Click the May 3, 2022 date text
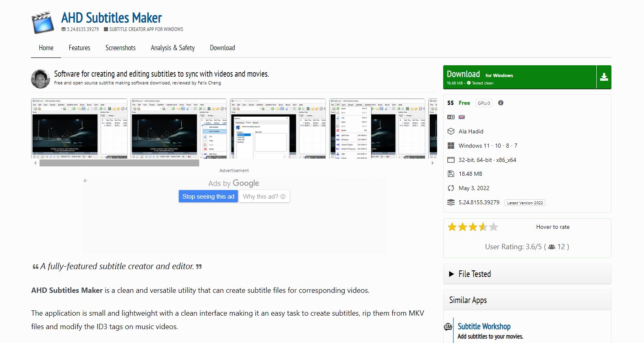 (x=474, y=188)
